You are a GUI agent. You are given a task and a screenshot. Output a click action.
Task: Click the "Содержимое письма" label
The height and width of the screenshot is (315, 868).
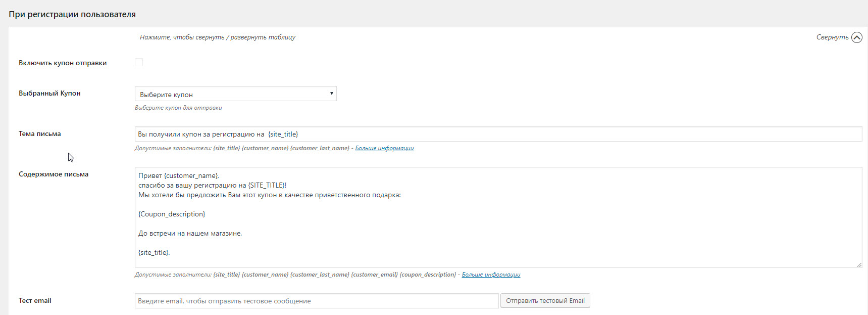point(54,174)
